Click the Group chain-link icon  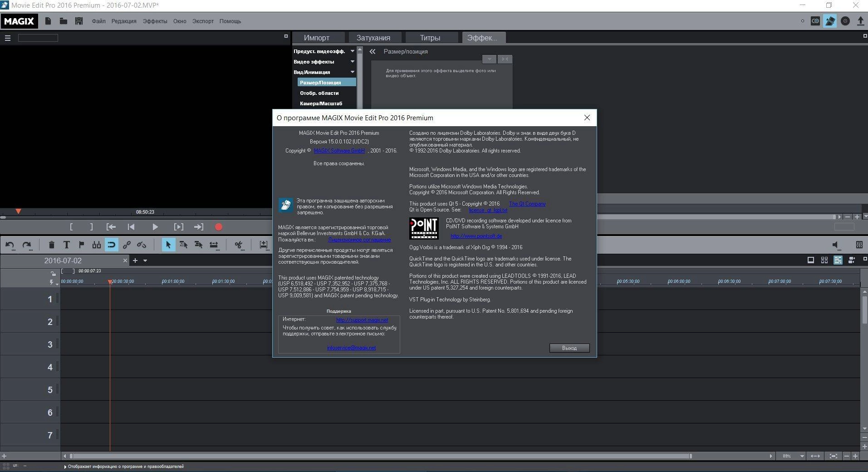pos(127,245)
